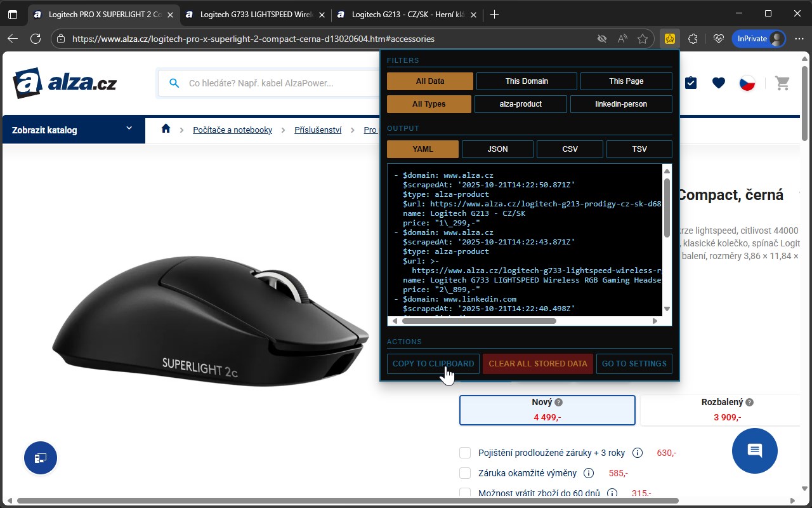
Task: Show info about Záruka okamžité výměny
Action: coord(588,473)
